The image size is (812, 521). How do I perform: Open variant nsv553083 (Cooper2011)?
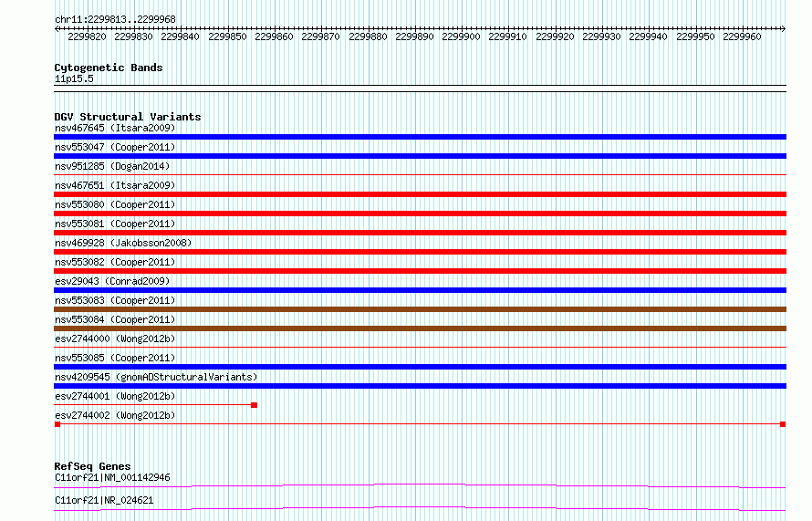115,300
